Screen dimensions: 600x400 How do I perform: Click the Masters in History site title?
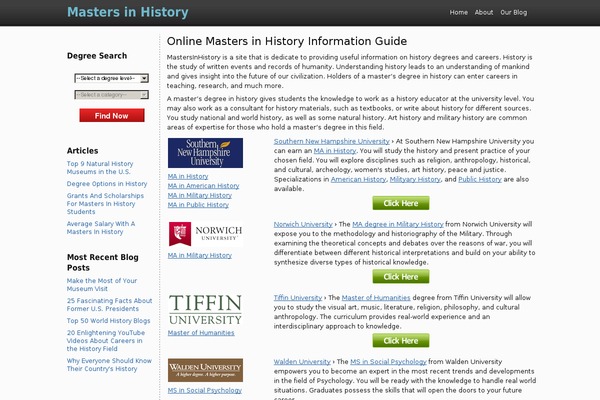pos(128,12)
